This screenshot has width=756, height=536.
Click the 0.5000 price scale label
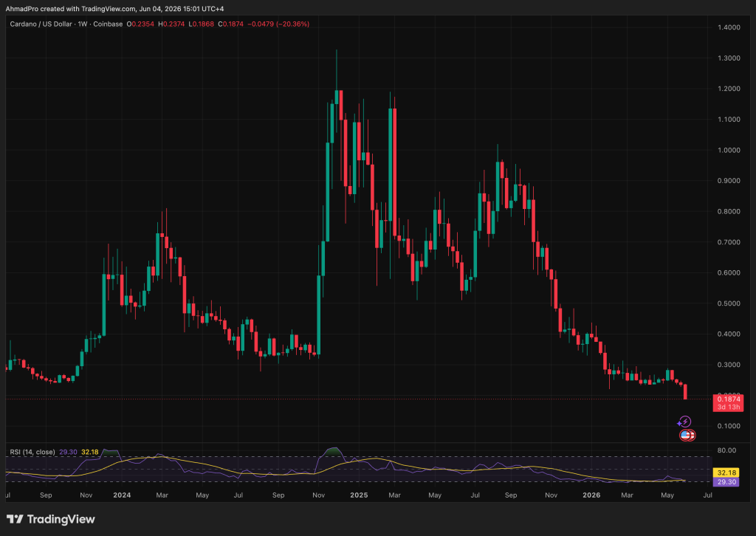pyautogui.click(x=729, y=303)
